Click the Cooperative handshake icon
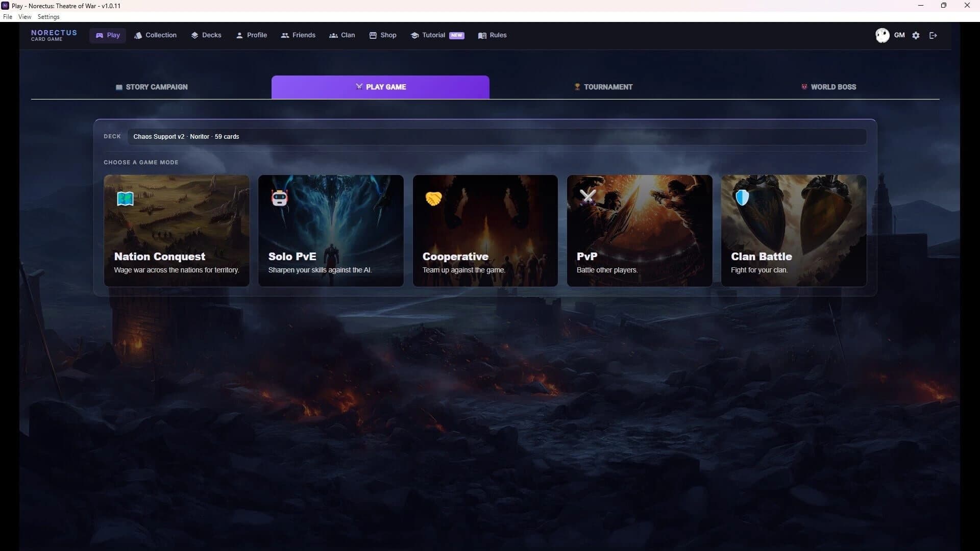 tap(433, 198)
